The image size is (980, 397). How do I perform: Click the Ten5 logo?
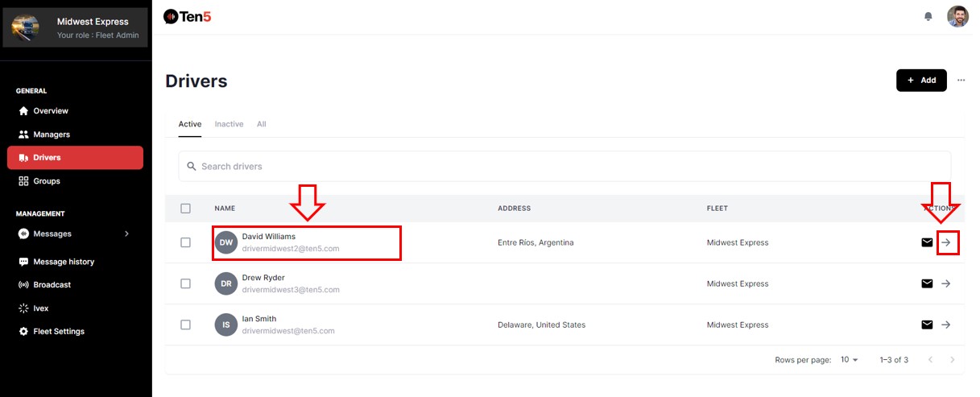[188, 16]
